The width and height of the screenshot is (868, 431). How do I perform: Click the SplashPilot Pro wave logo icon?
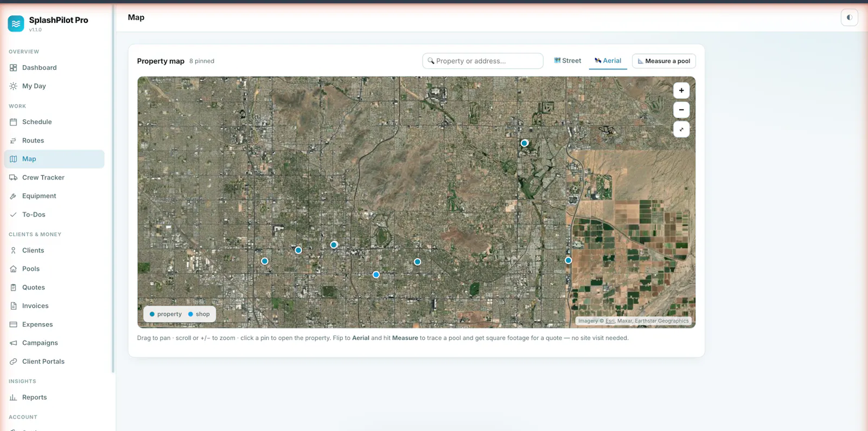(x=16, y=23)
